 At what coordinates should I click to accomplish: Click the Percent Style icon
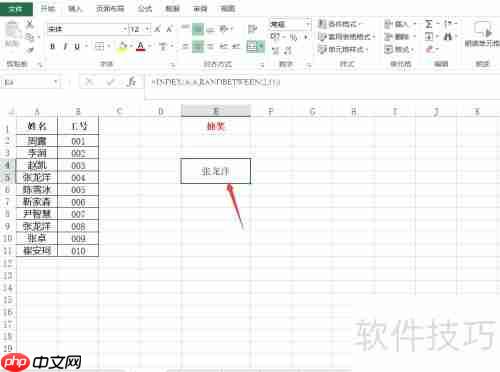click(x=293, y=37)
